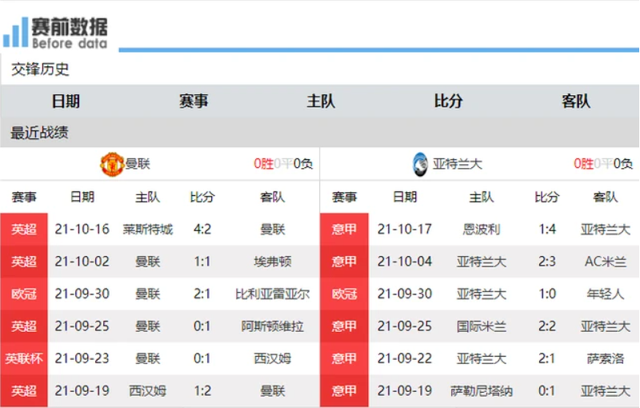This screenshot has width=640, height=408.
Task: Click the 英超 tag on the 21-10-16 row
Action: click(x=24, y=229)
